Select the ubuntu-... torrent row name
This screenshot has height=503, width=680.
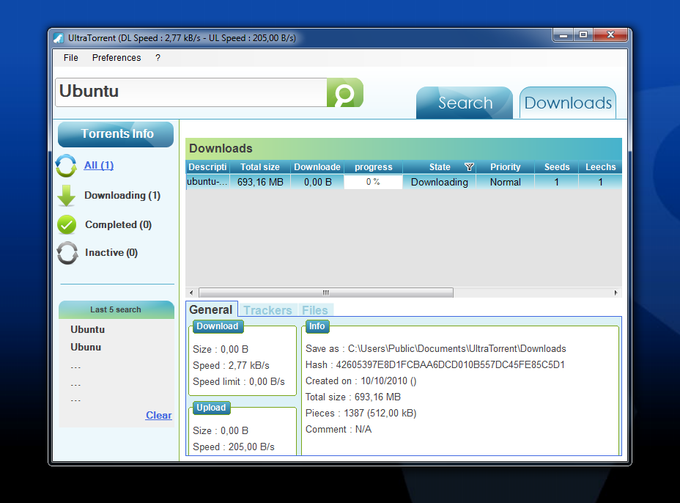point(207,182)
